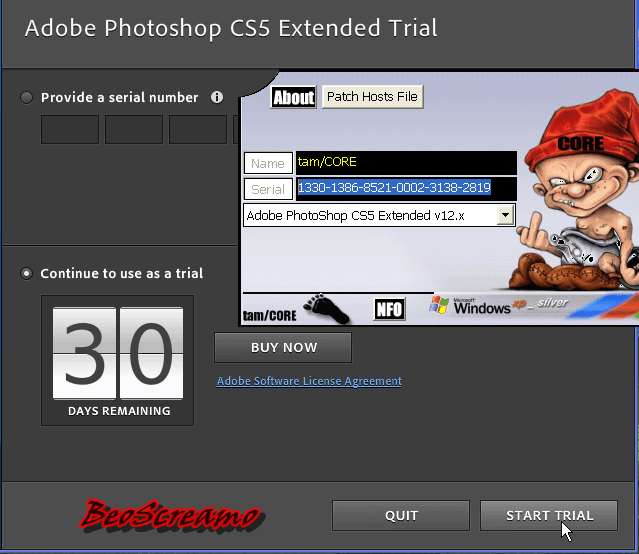Select "Continue to use as a trial" option
Image resolution: width=639 pixels, height=554 pixels.
pos(26,274)
